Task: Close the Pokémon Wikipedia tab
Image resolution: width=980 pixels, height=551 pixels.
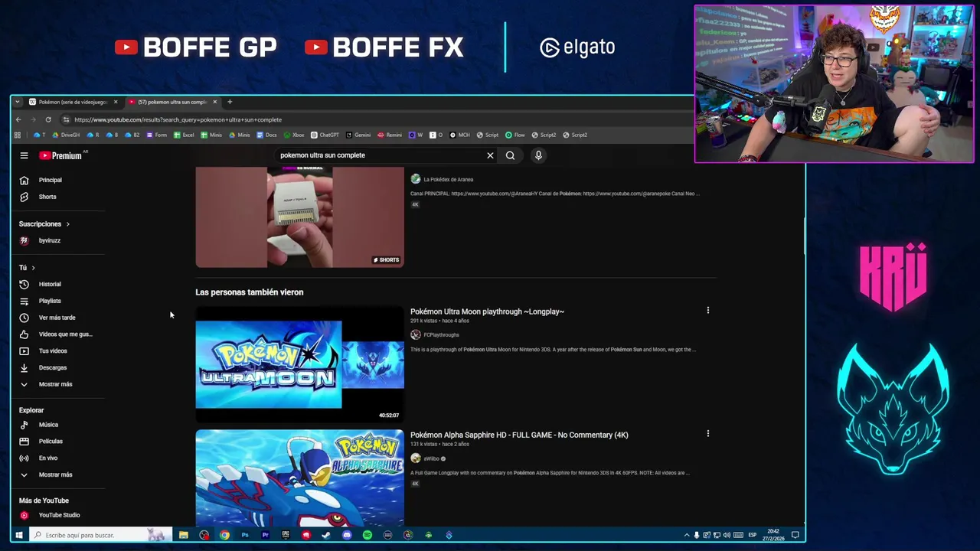Action: pyautogui.click(x=116, y=102)
